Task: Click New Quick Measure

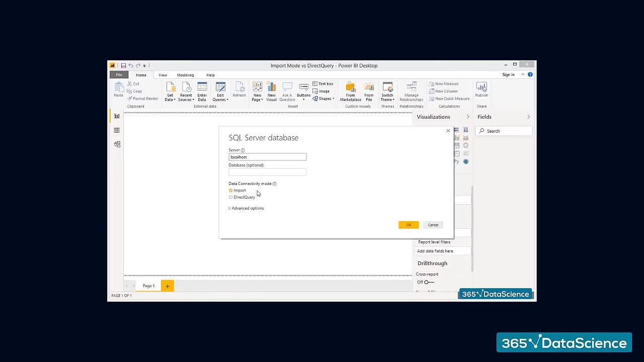Action: pyautogui.click(x=449, y=99)
